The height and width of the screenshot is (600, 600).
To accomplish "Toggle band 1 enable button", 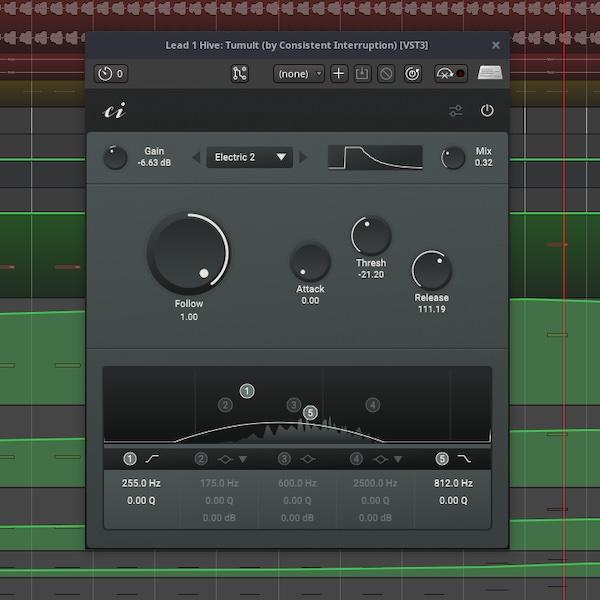I will [130, 459].
